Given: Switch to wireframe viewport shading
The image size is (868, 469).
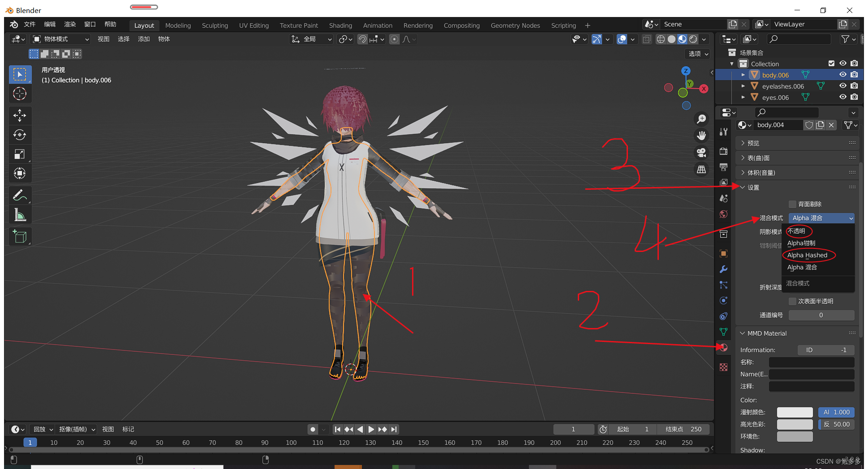Looking at the screenshot, I should 661,39.
